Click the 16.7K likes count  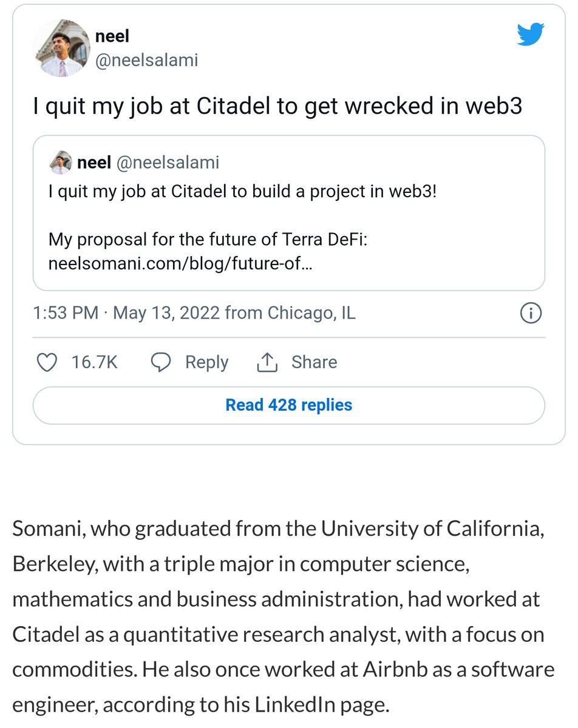[94, 362]
